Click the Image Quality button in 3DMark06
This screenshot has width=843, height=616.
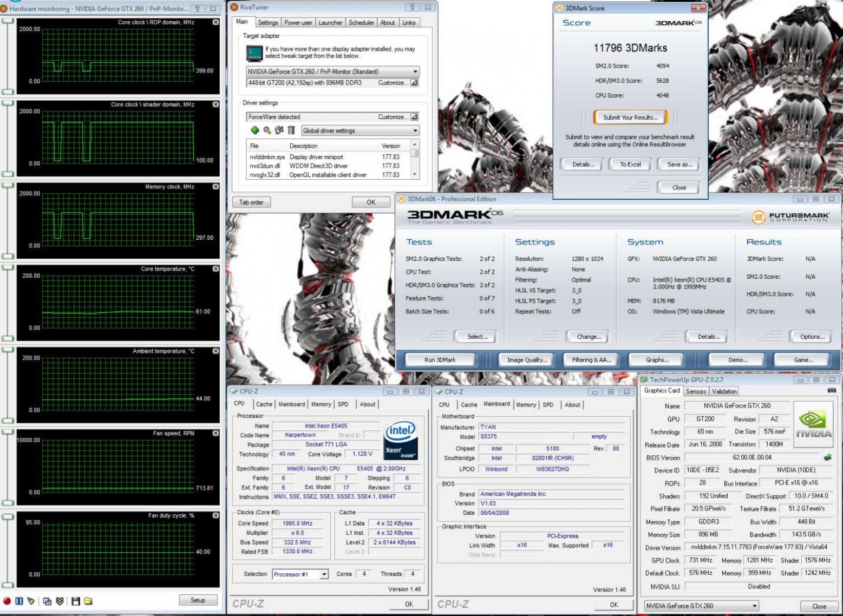point(527,360)
